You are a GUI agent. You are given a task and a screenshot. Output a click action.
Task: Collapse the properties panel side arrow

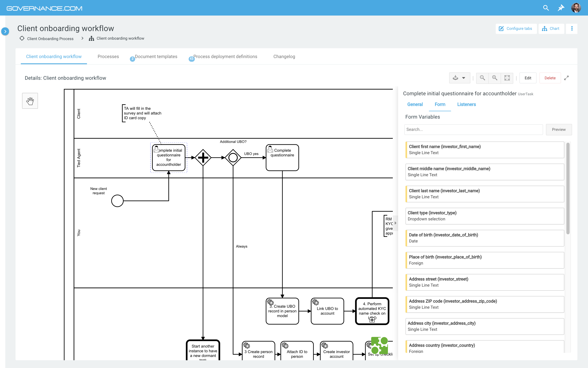click(x=395, y=223)
